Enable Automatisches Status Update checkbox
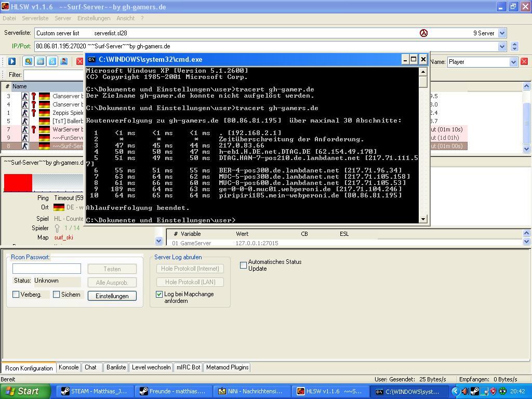This screenshot has width=532, height=399. pyautogui.click(x=243, y=265)
